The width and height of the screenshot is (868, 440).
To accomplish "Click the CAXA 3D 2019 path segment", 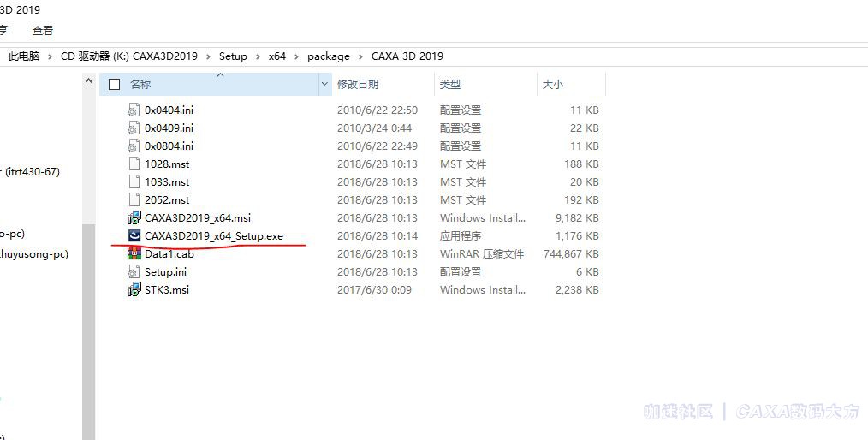I will 407,56.
